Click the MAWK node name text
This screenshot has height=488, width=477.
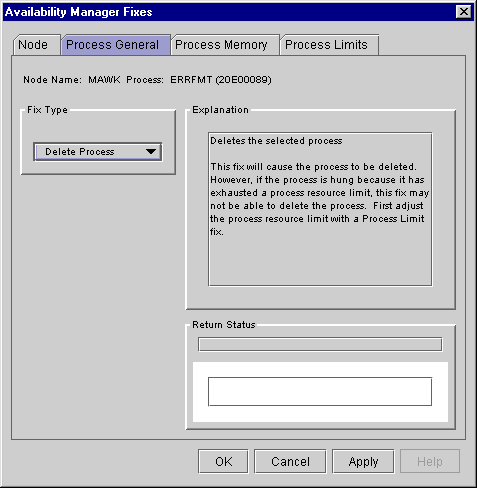104,80
